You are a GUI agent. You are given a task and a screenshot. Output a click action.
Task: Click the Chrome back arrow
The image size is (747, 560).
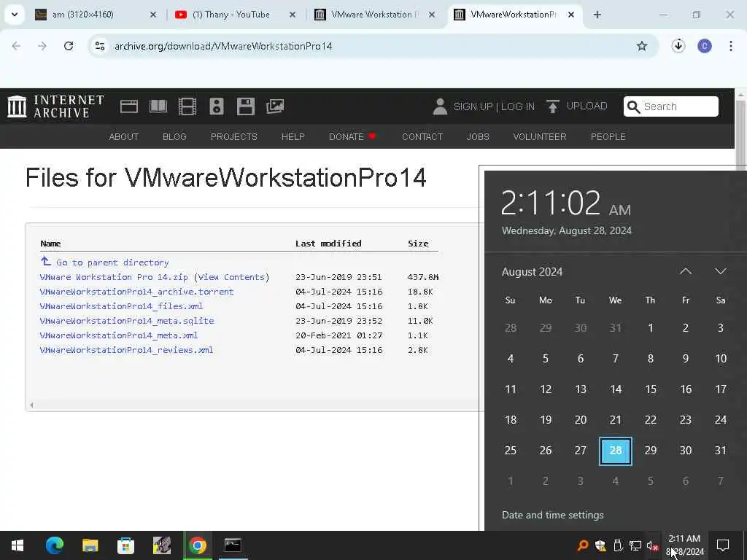tap(16, 46)
